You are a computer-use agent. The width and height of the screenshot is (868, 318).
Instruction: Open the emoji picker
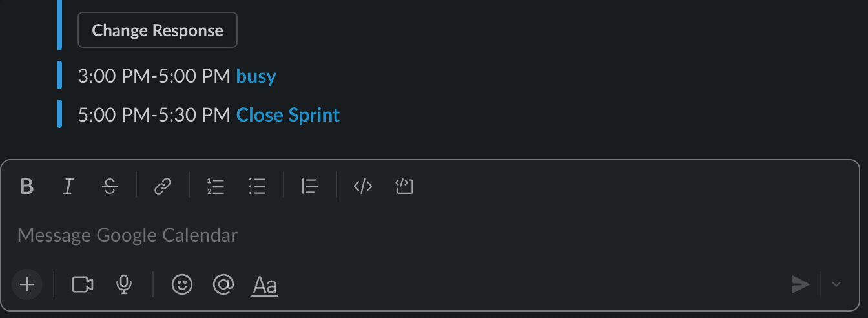[182, 284]
